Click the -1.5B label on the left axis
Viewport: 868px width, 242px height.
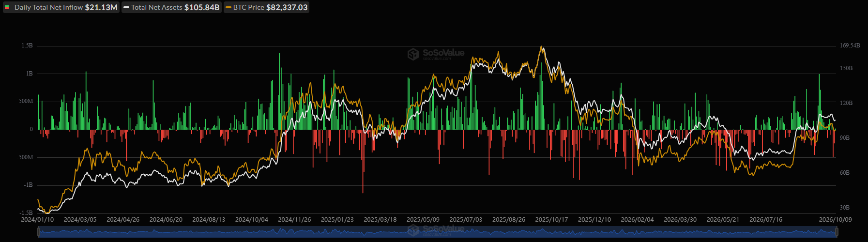[26, 213]
